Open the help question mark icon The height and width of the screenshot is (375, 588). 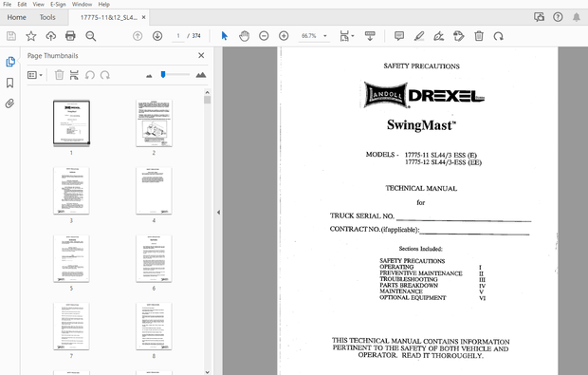[558, 17]
